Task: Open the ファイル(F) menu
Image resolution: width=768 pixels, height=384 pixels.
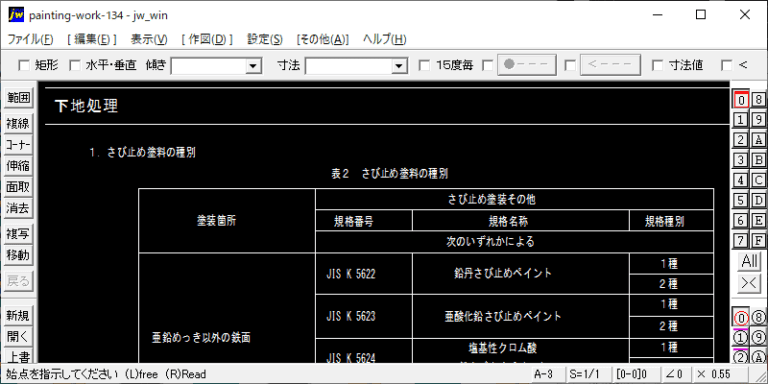Action: [x=30, y=40]
